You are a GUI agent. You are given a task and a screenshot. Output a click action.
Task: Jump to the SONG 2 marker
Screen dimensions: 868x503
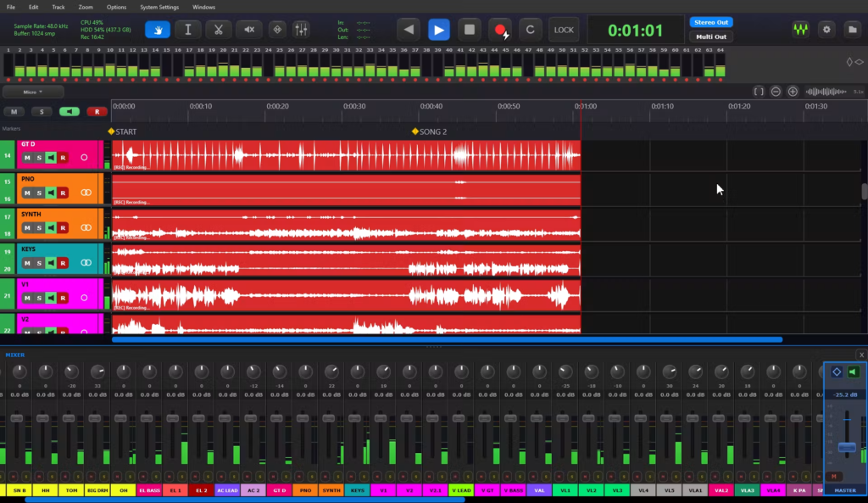[x=429, y=131]
